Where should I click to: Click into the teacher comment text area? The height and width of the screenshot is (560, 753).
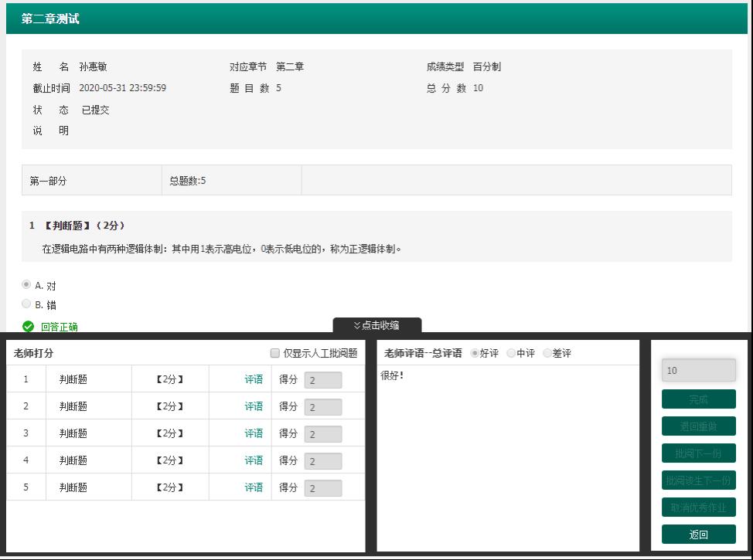[507, 456]
